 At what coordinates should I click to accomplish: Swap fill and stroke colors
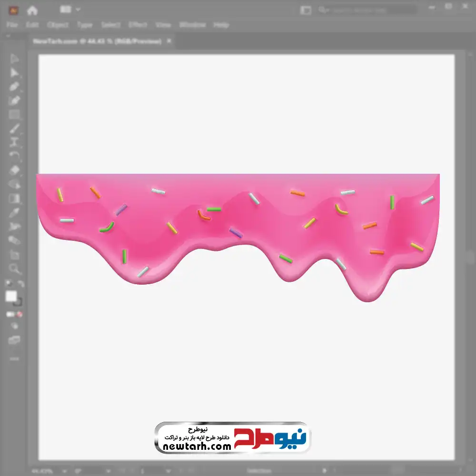click(21, 284)
